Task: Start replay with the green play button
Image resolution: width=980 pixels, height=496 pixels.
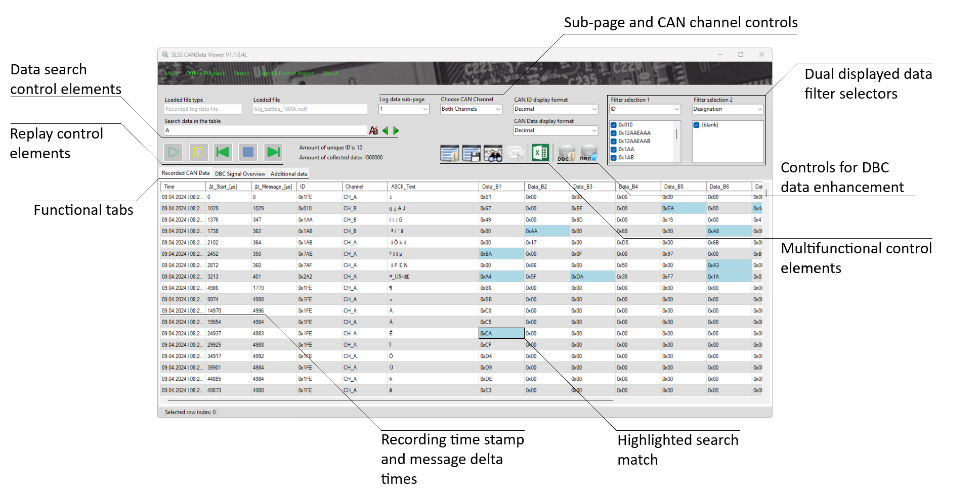Action: (174, 152)
